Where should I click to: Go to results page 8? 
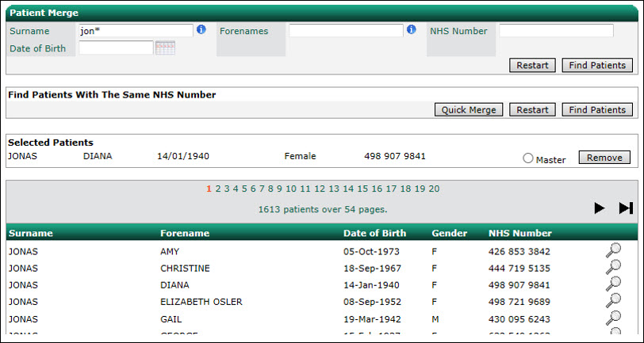pos(270,189)
